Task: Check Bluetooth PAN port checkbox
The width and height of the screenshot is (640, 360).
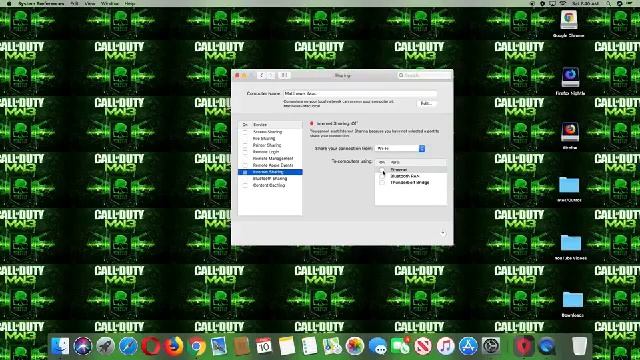Action: click(382, 176)
